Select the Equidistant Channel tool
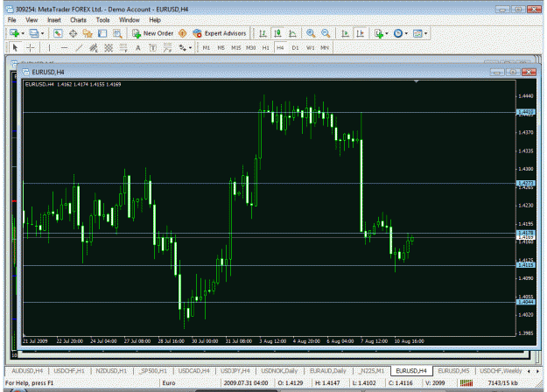This screenshot has height=392, width=547. [94, 48]
